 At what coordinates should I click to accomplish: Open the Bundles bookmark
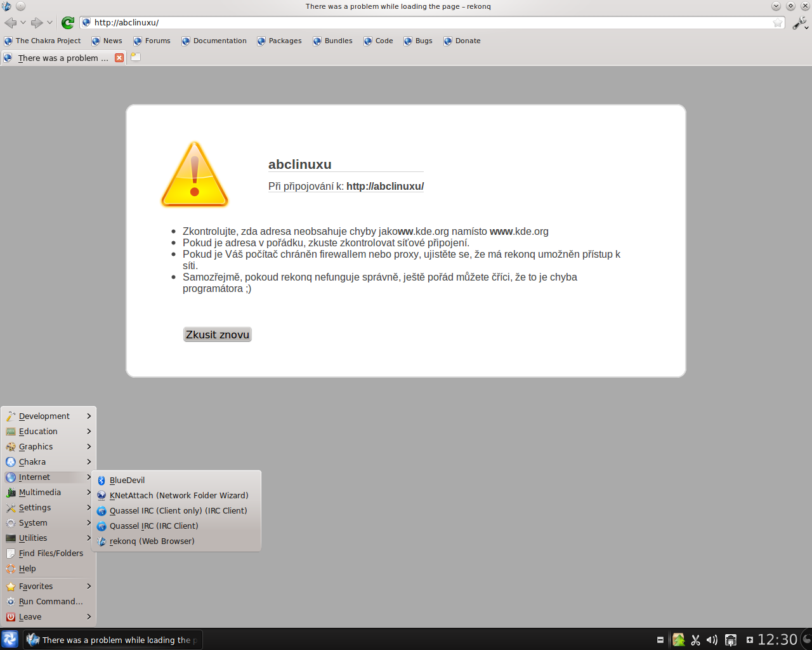[x=332, y=41]
